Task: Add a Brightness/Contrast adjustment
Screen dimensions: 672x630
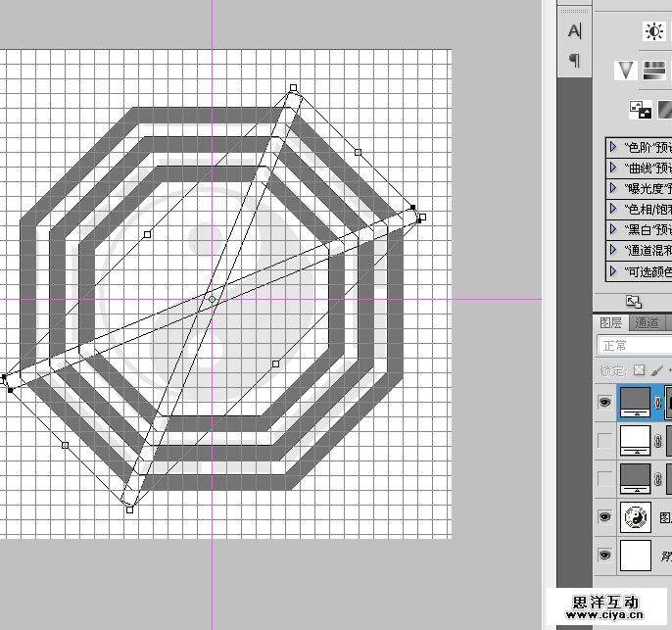Action: click(x=653, y=31)
